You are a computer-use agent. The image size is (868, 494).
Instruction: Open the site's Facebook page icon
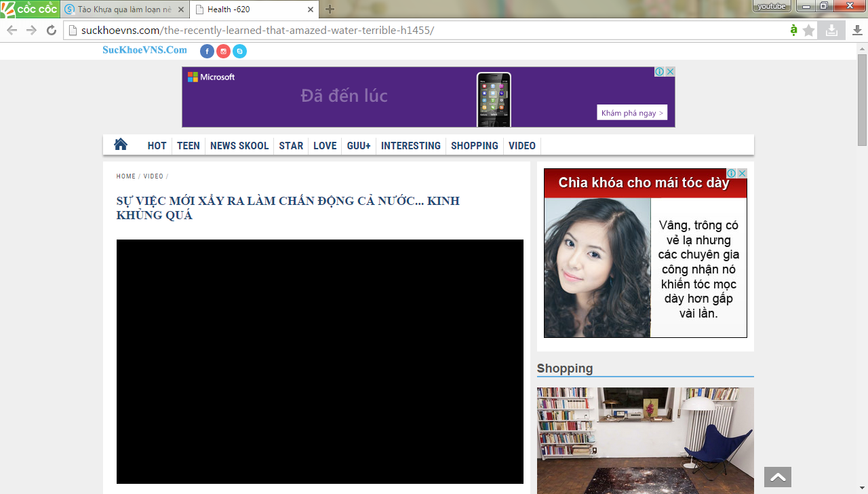pyautogui.click(x=207, y=51)
